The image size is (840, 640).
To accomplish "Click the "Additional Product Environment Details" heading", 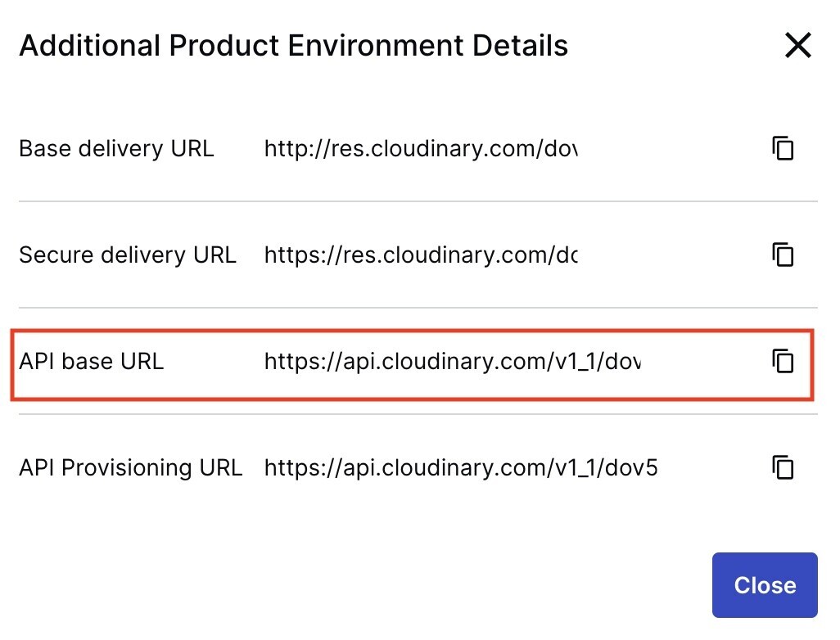I will (293, 45).
